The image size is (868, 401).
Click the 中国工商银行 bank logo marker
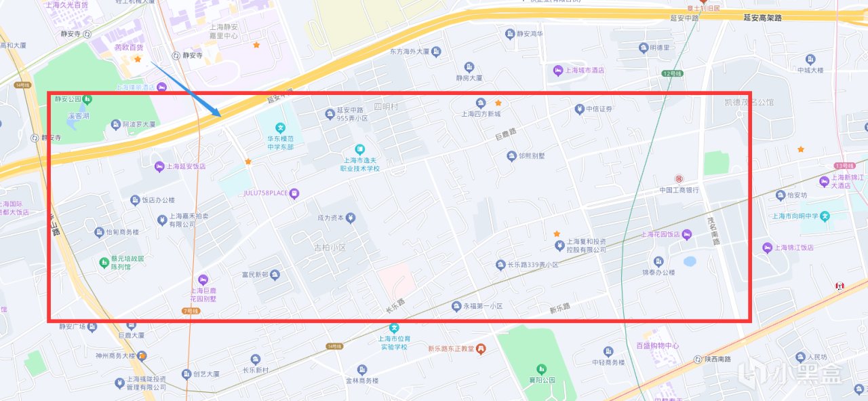coord(678,179)
